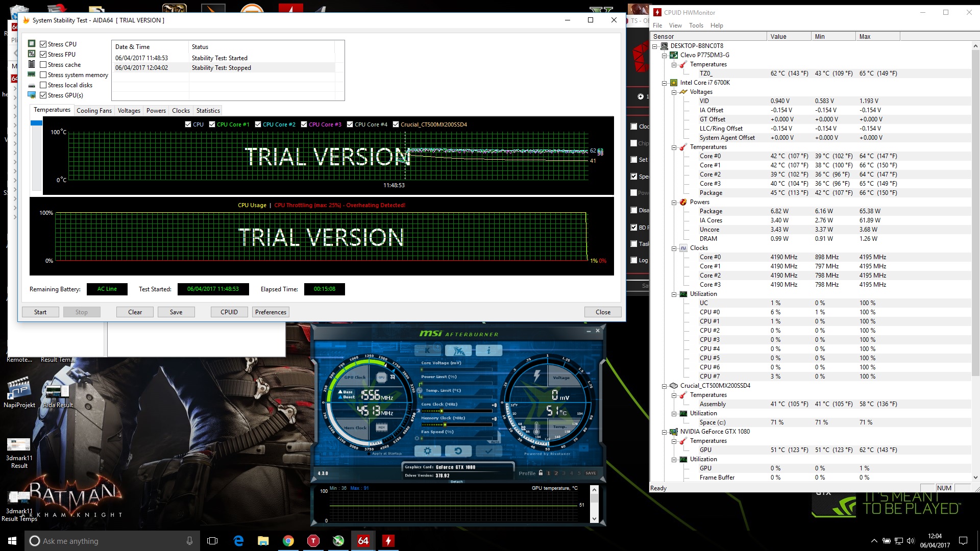Click the Afterburner jet logo button

(458, 350)
